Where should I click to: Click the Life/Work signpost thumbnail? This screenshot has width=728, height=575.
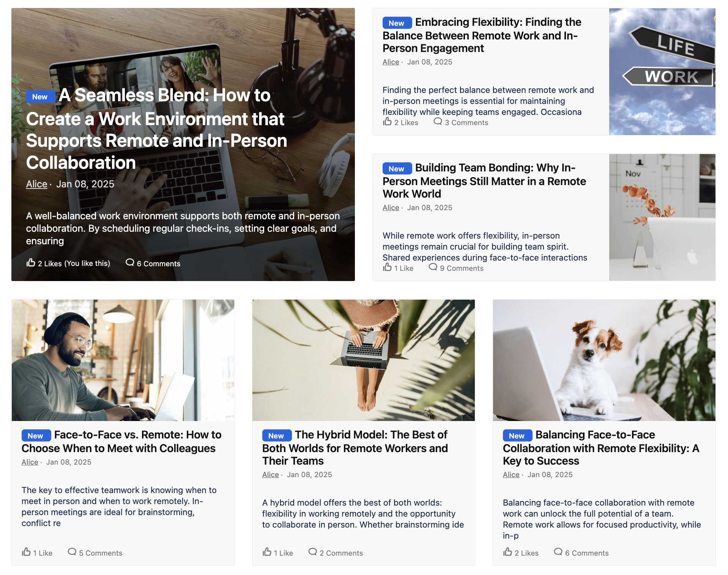[662, 72]
